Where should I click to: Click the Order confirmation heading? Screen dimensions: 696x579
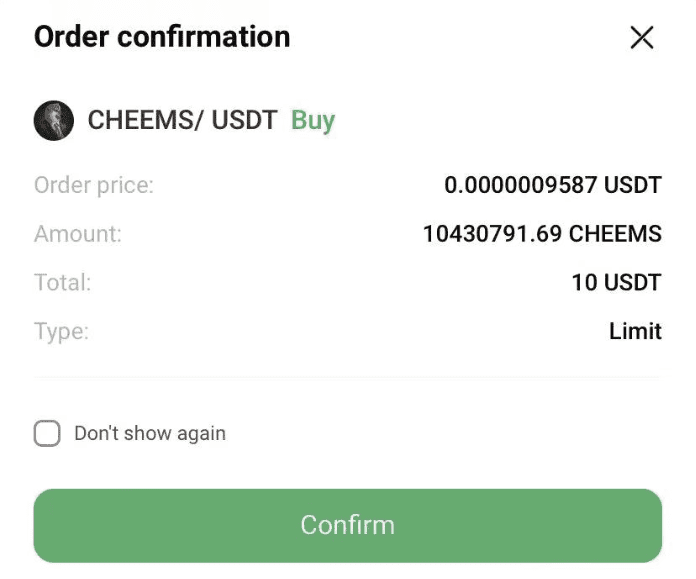[162, 36]
